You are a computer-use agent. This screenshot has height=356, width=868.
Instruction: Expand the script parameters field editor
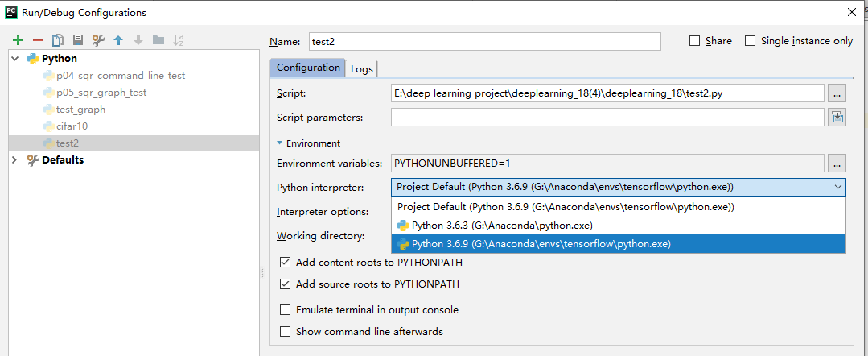point(837,117)
